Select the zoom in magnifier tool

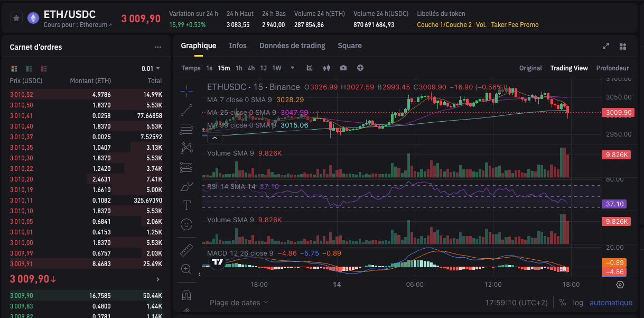coord(186,269)
